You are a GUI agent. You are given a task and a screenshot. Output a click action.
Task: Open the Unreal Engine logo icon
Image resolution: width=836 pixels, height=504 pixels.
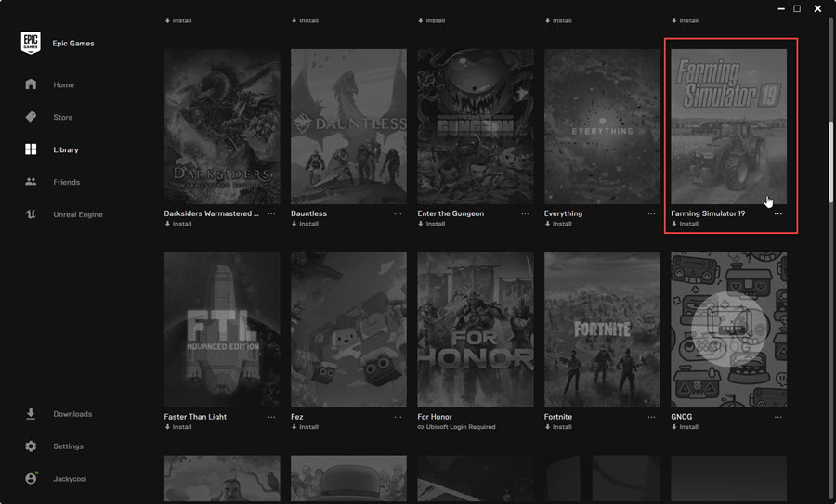pyautogui.click(x=31, y=214)
